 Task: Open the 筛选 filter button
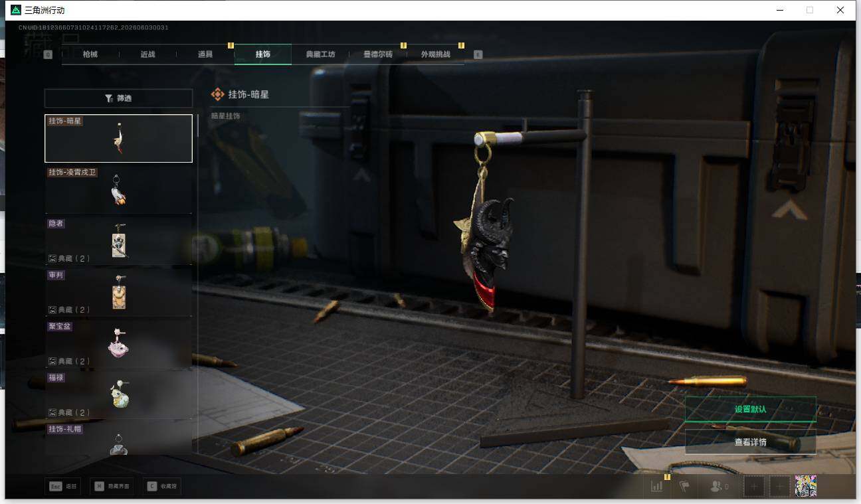click(x=118, y=98)
